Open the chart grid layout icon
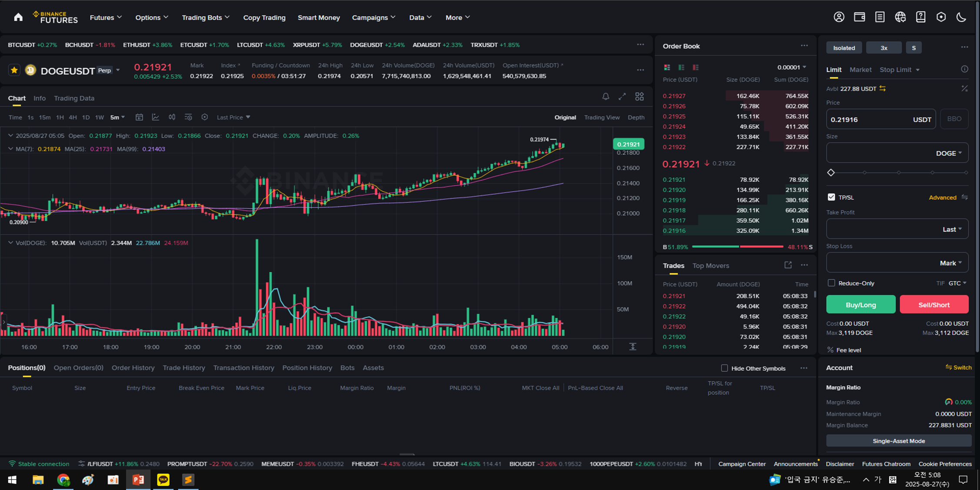Screen dimensions: 980x490 (639, 97)
